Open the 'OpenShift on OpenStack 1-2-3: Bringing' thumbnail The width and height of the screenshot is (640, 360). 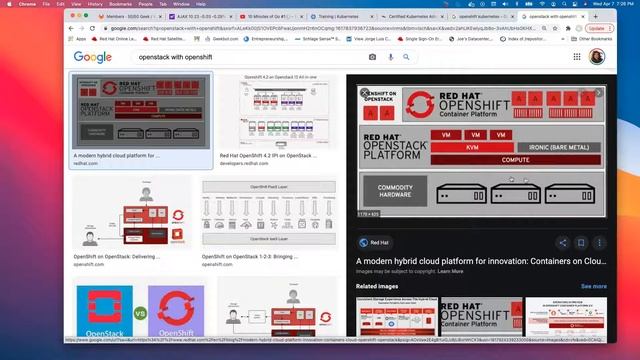tap(269, 212)
